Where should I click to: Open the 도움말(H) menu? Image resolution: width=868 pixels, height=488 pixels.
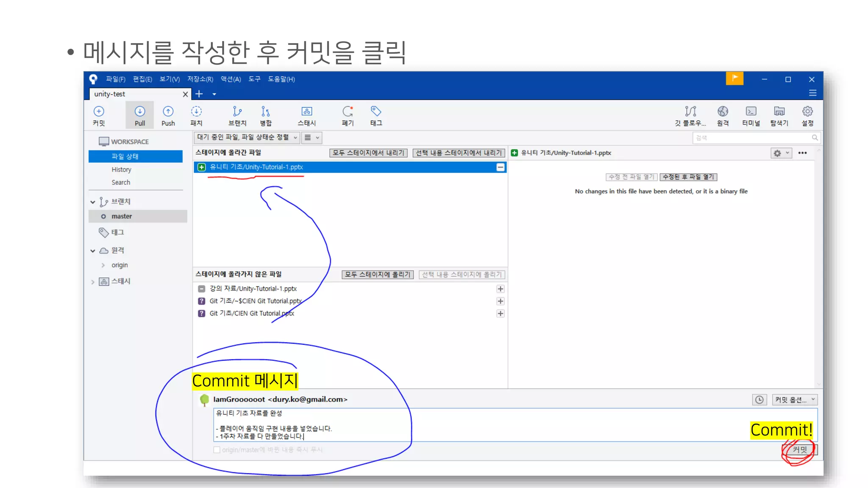tap(281, 79)
